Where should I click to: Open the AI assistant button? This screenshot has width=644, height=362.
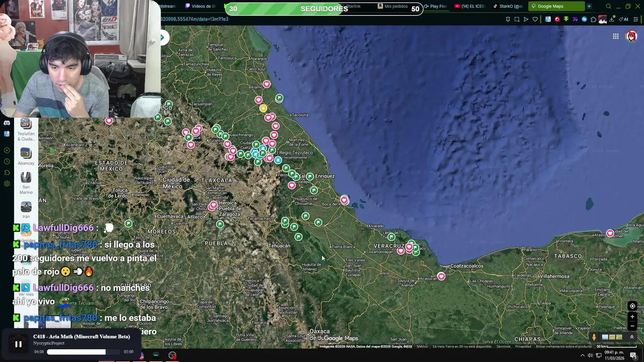pos(624,19)
